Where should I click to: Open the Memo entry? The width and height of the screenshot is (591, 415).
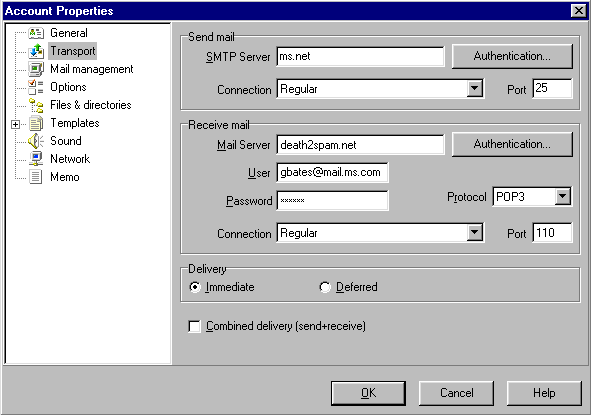[x=65, y=177]
